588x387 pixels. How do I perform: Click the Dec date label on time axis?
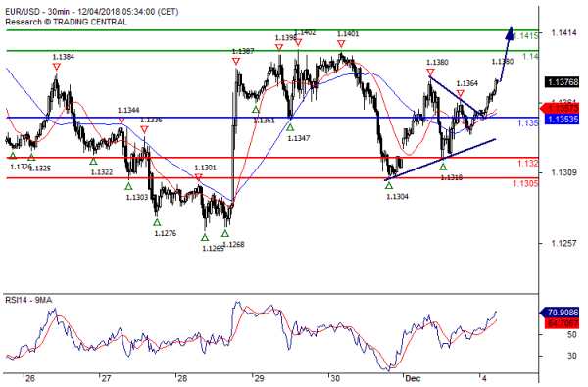coord(413,378)
